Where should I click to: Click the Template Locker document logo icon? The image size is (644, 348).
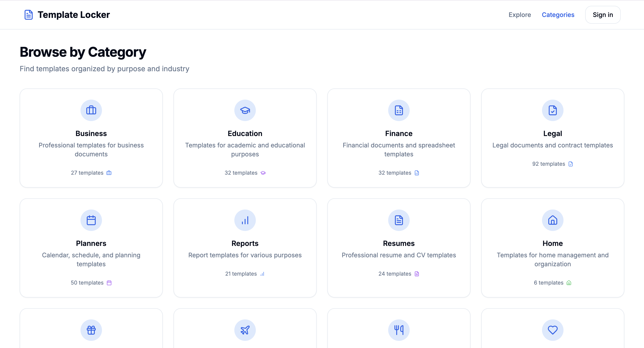click(x=28, y=15)
